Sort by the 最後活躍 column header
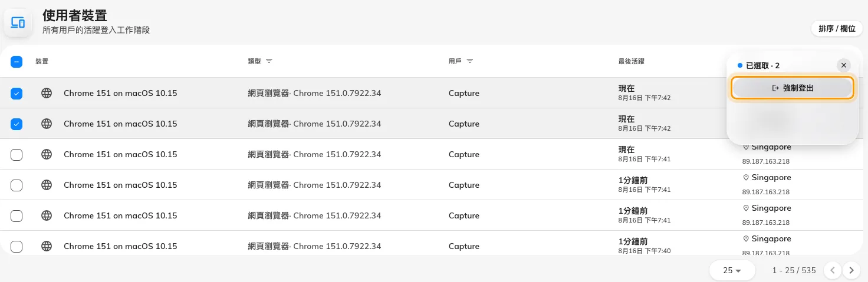The image size is (868, 282). (x=631, y=61)
